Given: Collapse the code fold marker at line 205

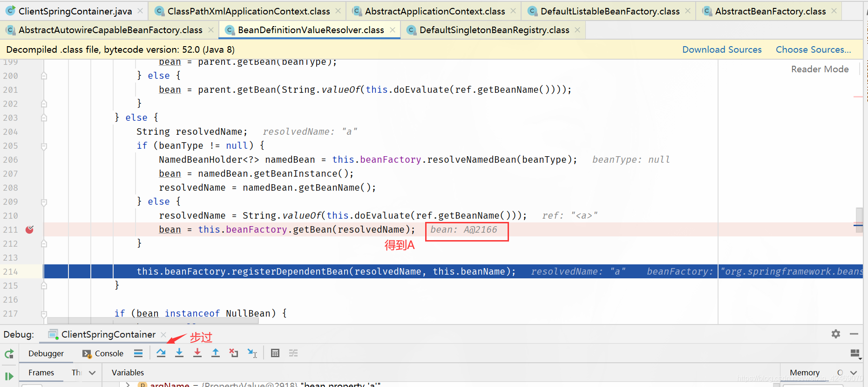Looking at the screenshot, I should (x=44, y=146).
